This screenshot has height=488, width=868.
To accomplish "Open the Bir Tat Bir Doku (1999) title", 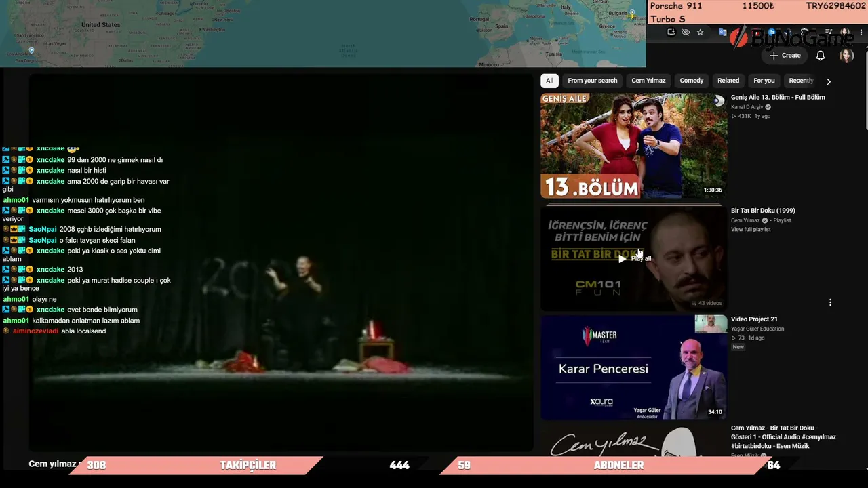I will click(763, 211).
